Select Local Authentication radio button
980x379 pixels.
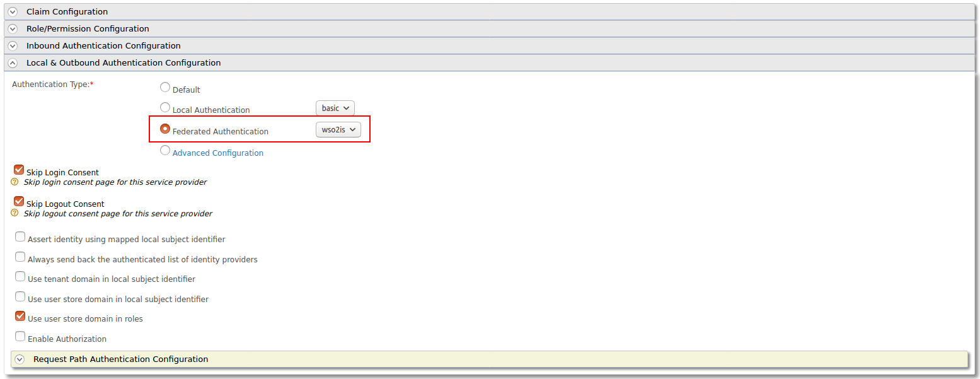(x=165, y=108)
